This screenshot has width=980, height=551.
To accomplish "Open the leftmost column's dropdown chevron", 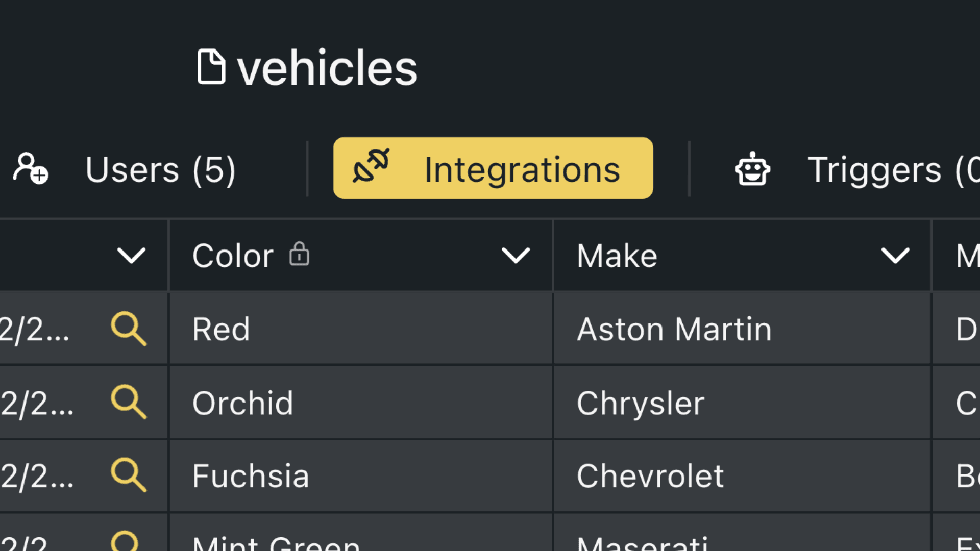I will pos(132,255).
